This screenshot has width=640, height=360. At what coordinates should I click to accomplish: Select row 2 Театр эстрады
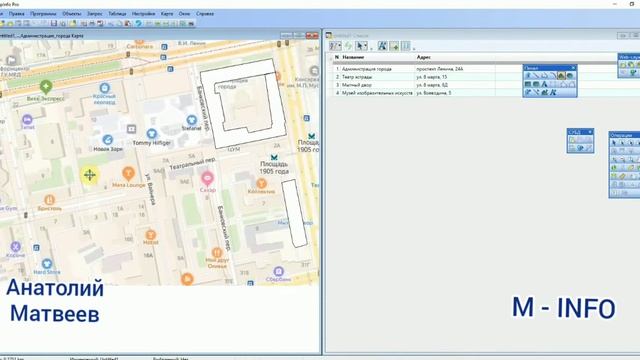(x=413, y=77)
